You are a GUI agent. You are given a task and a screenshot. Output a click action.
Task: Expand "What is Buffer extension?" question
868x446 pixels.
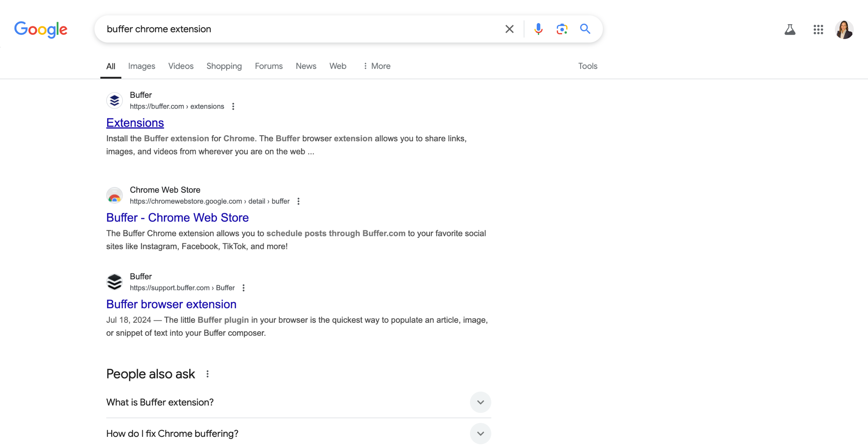480,402
